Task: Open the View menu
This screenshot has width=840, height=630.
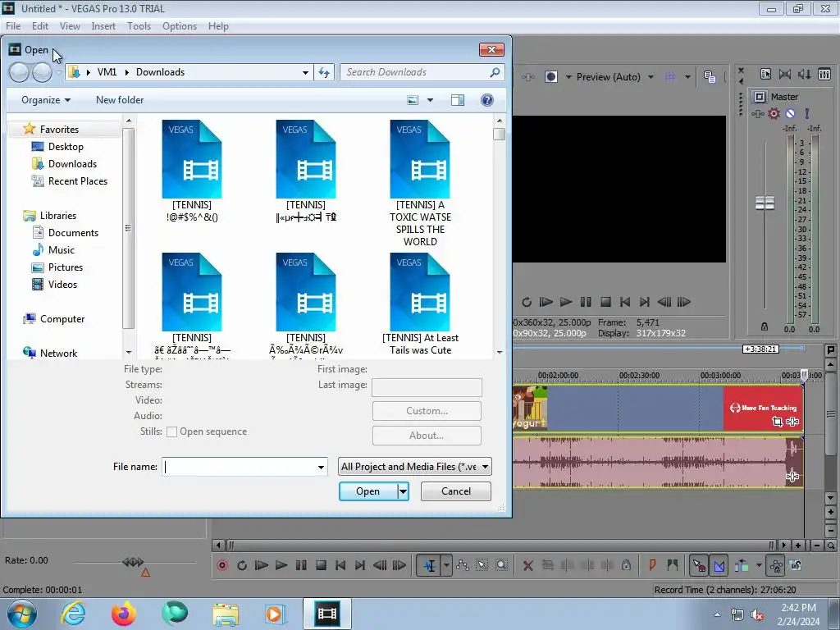Action: click(70, 26)
